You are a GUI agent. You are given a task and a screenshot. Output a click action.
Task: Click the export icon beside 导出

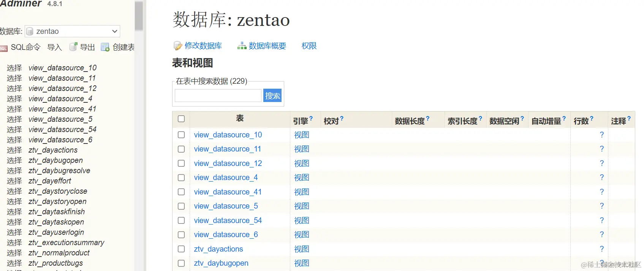(x=73, y=47)
